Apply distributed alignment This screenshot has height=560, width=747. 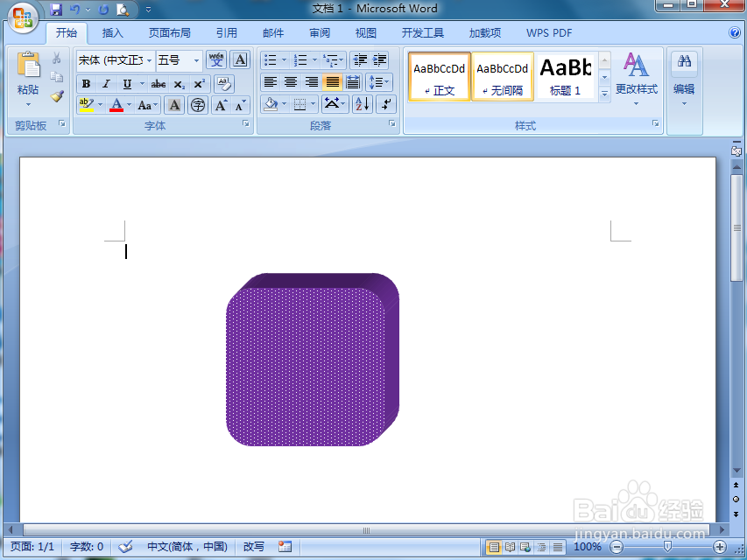(353, 82)
